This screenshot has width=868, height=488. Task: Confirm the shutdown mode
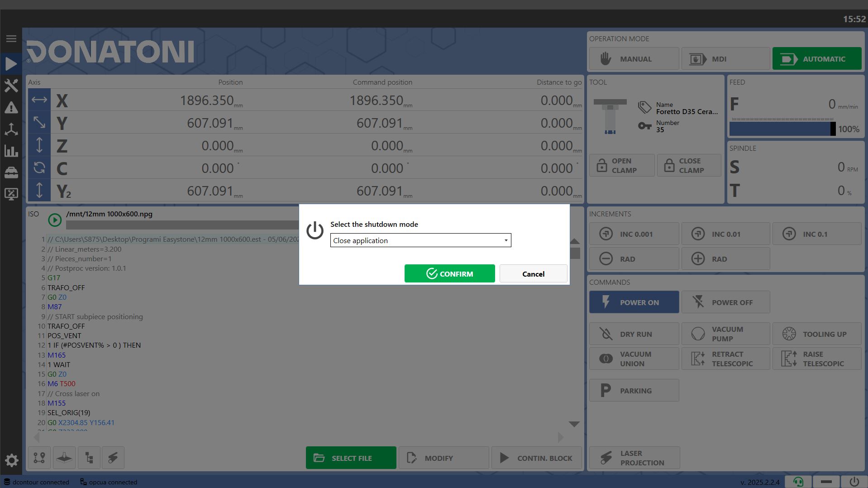click(449, 273)
